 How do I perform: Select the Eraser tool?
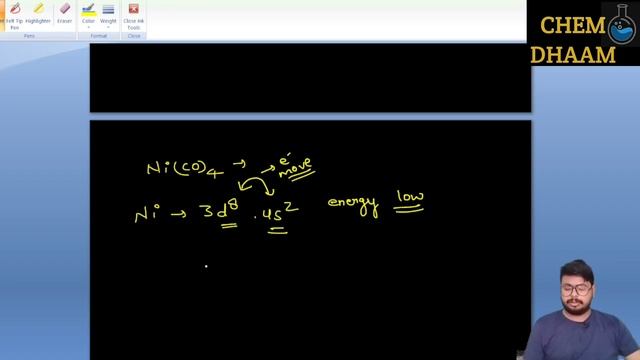click(64, 13)
